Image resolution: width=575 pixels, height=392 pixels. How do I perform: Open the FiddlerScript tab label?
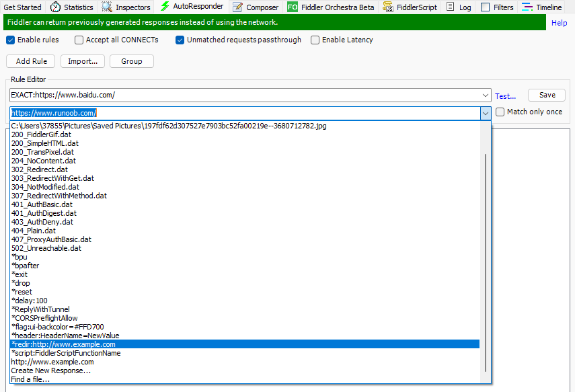417,7
